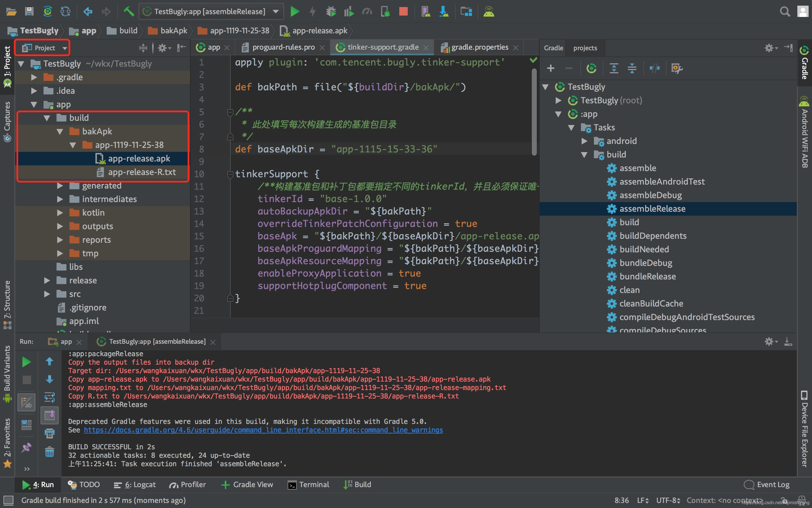This screenshot has height=508, width=812.
Task: Collapse the bakApk folder
Action: [60, 131]
